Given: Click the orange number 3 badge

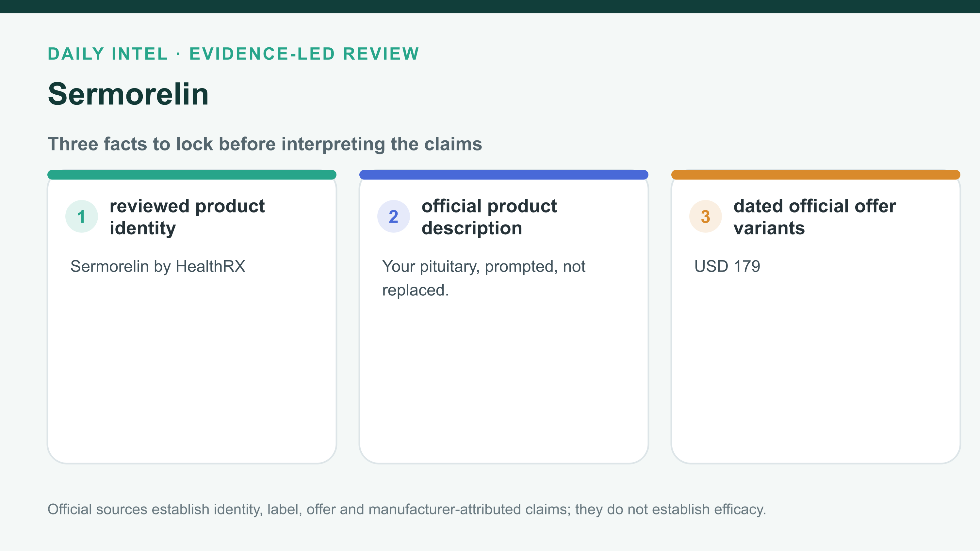Looking at the screenshot, I should pyautogui.click(x=705, y=216).
